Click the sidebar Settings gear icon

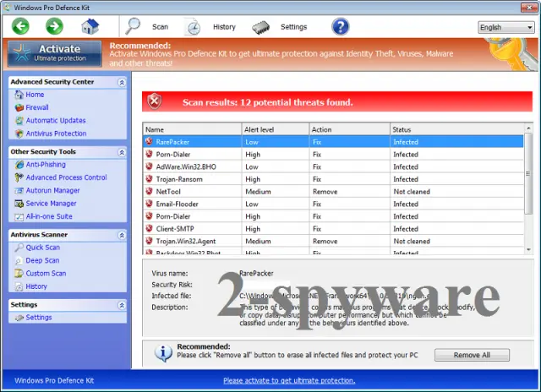(x=19, y=318)
